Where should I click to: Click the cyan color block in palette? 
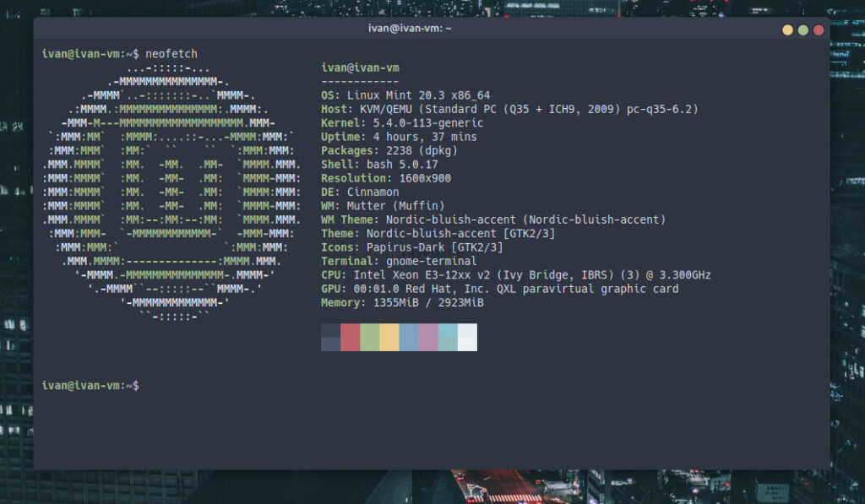[x=448, y=337]
